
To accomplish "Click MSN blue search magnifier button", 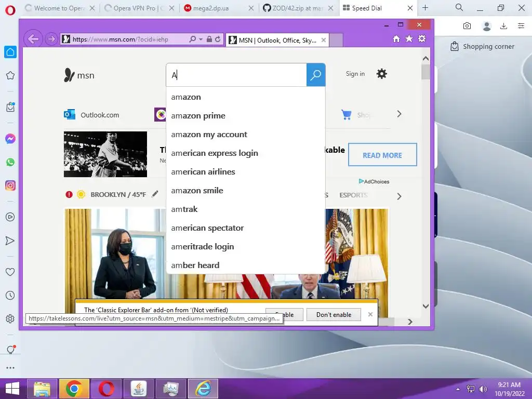I will point(316,75).
